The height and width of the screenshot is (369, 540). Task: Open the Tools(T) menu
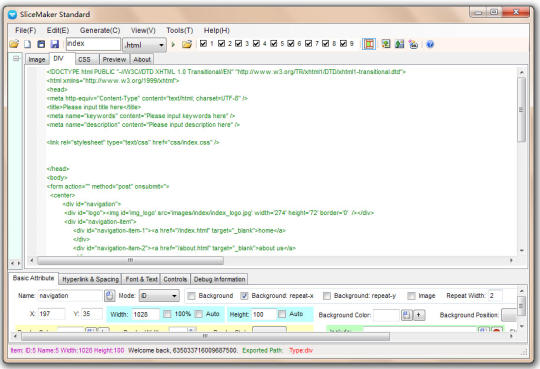tap(180, 30)
